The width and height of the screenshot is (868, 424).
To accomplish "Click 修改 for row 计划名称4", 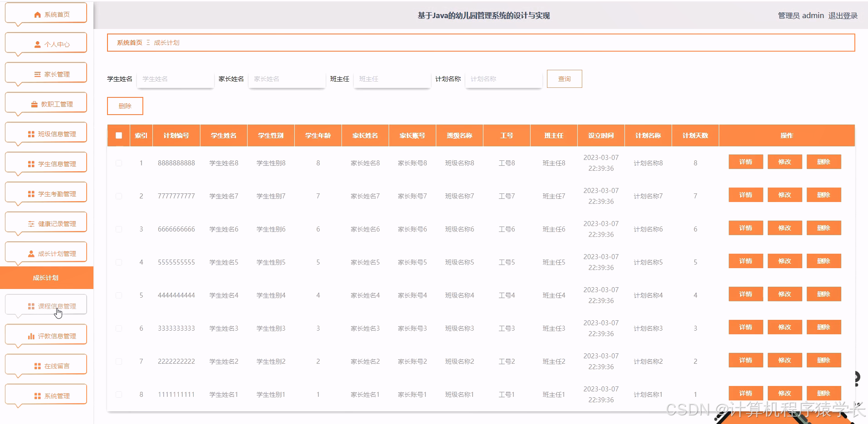I will [785, 294].
